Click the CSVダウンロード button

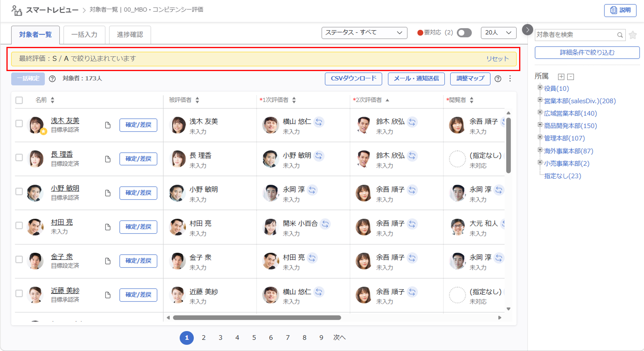[x=353, y=79]
